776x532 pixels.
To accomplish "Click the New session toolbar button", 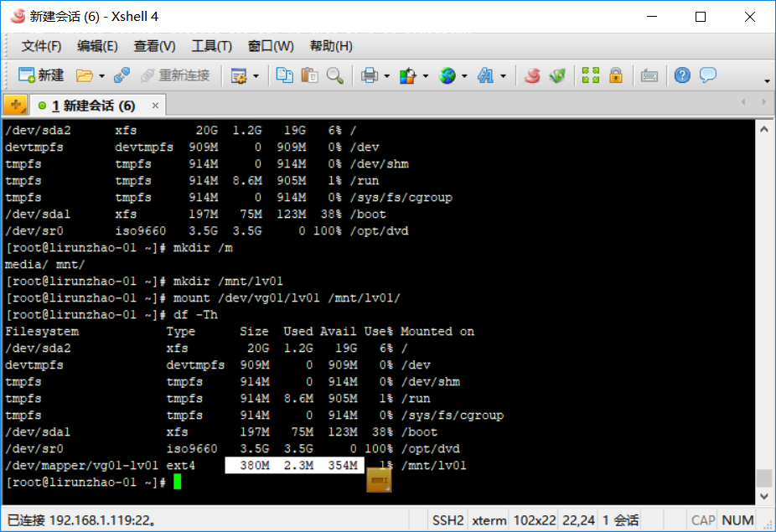I will coord(41,75).
